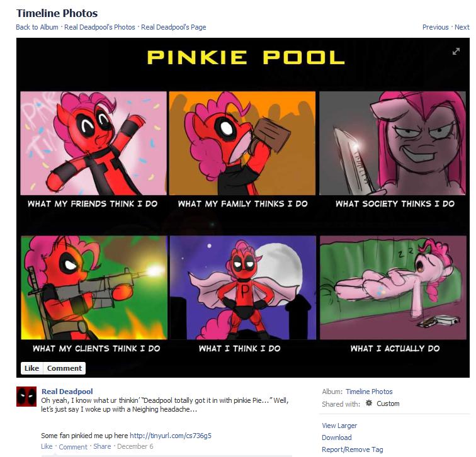Click View Larger
The height and width of the screenshot is (457, 476).
pyautogui.click(x=339, y=426)
